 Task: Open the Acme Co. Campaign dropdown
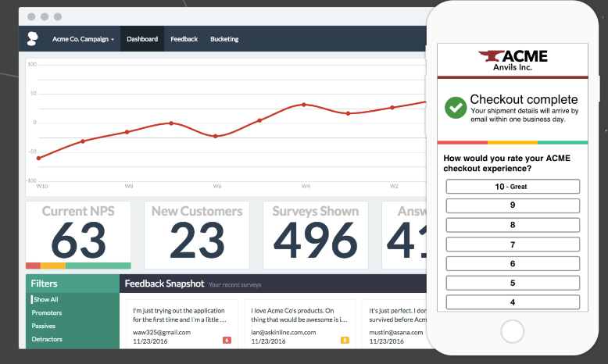(x=83, y=39)
